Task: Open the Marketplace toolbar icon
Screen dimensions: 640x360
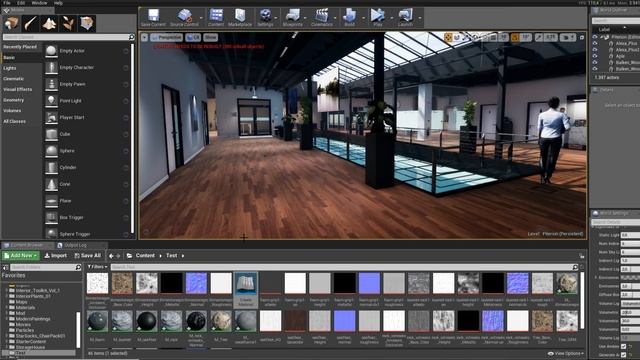Action: tap(240, 16)
